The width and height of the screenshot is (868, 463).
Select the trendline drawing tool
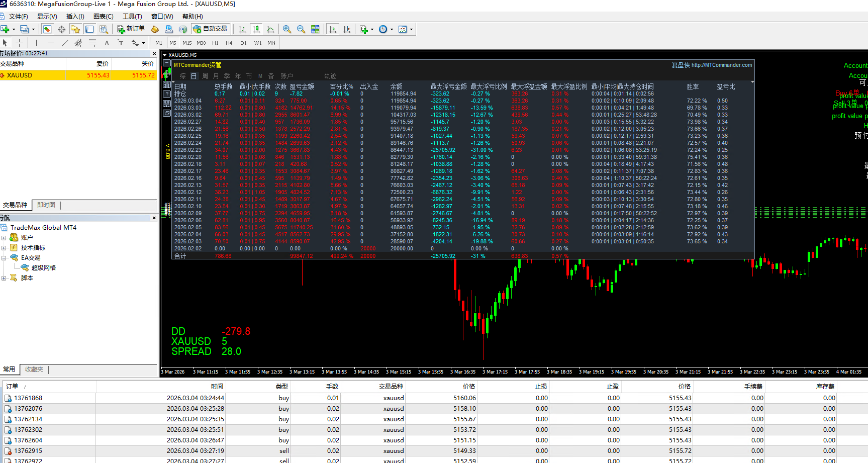click(x=64, y=43)
